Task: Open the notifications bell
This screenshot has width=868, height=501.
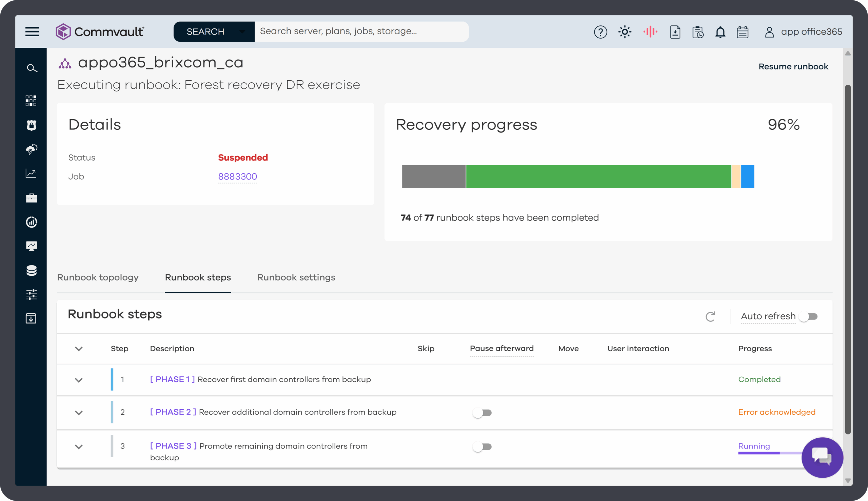Action: pos(720,32)
